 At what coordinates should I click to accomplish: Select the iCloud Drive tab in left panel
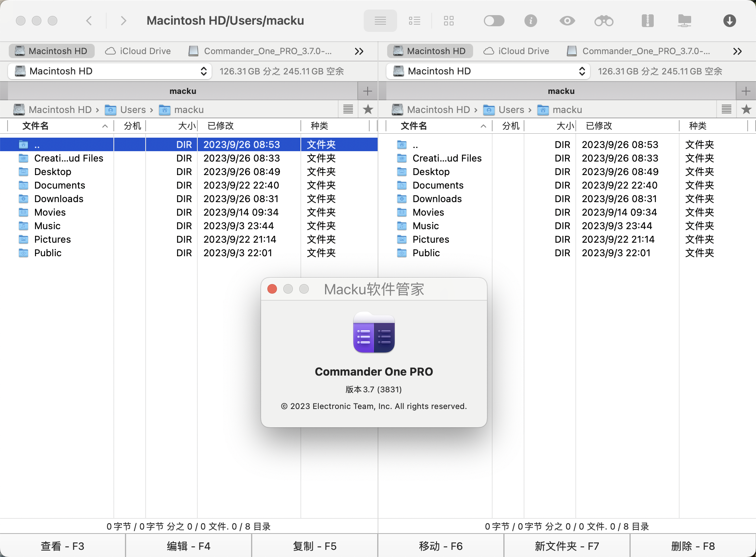[138, 51]
